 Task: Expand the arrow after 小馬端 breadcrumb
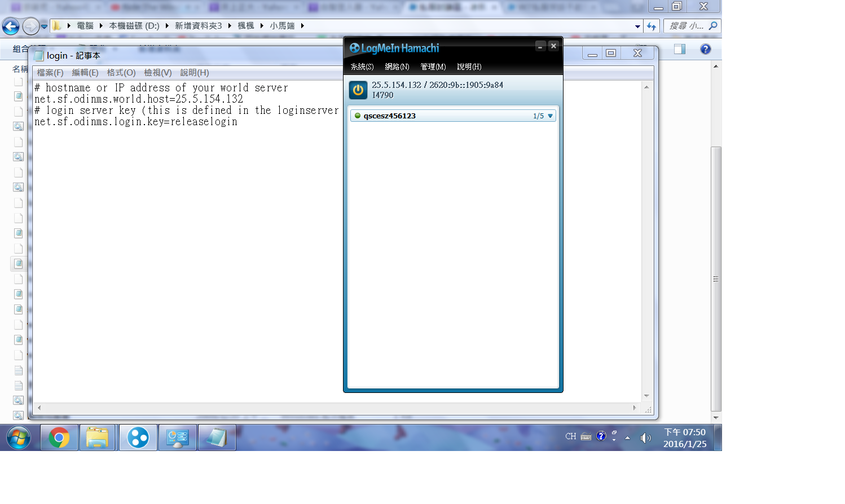click(303, 26)
